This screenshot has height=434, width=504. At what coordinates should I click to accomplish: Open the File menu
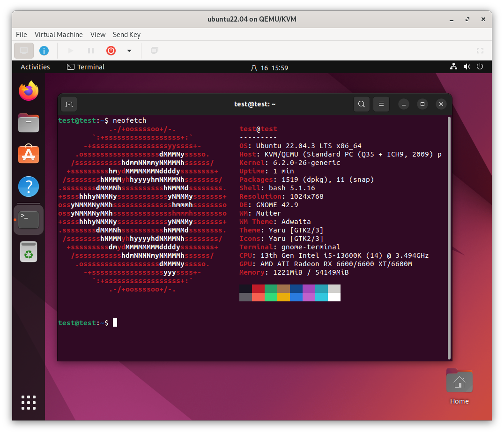click(x=21, y=34)
